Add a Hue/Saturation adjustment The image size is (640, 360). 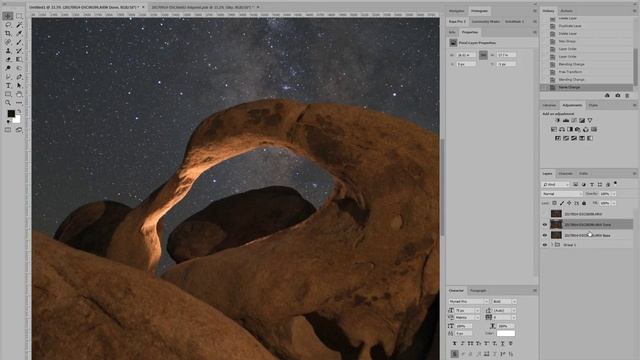554,129
